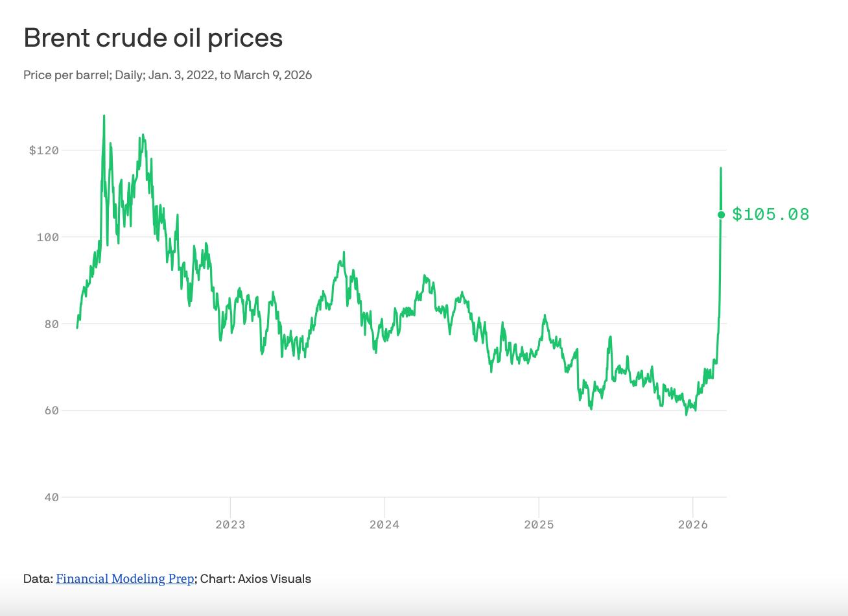Image resolution: width=848 pixels, height=616 pixels.
Task: Click the 2023 x-axis tick label
Action: pyautogui.click(x=230, y=525)
